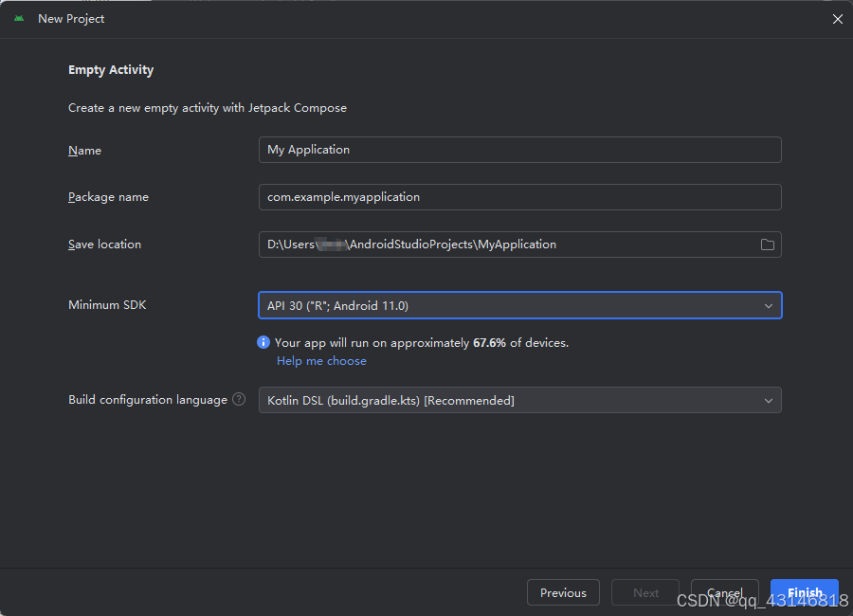Click the info icon next to device coverage message
The height and width of the screenshot is (616, 853).
(x=263, y=342)
